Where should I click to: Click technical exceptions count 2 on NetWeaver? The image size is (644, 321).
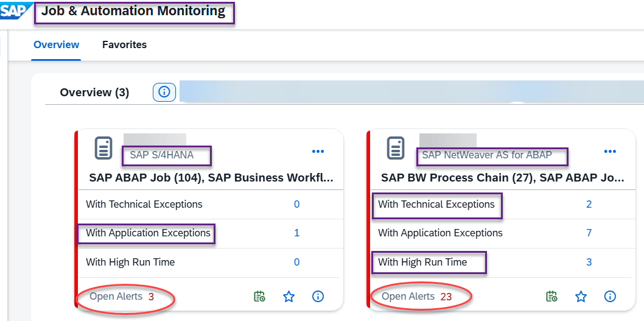click(x=589, y=204)
